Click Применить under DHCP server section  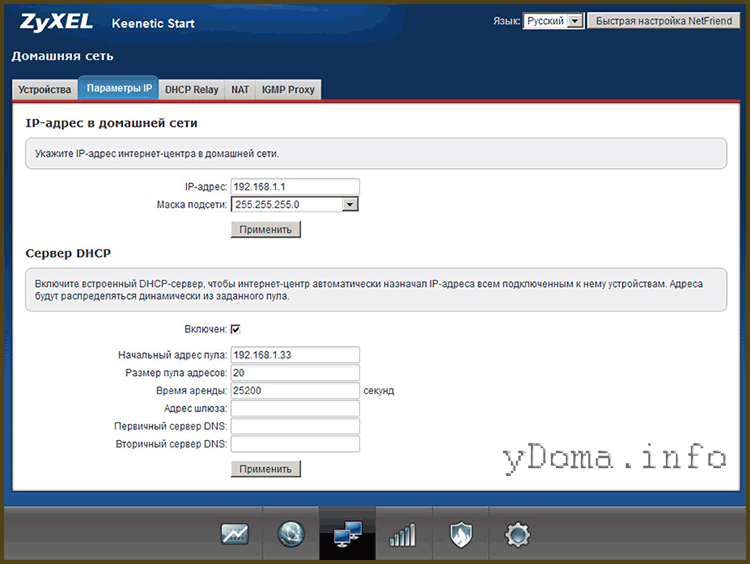265,469
